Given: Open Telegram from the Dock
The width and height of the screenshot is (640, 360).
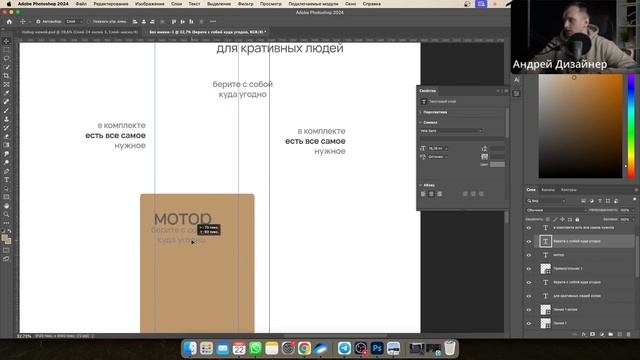Looking at the screenshot, I should (x=344, y=348).
